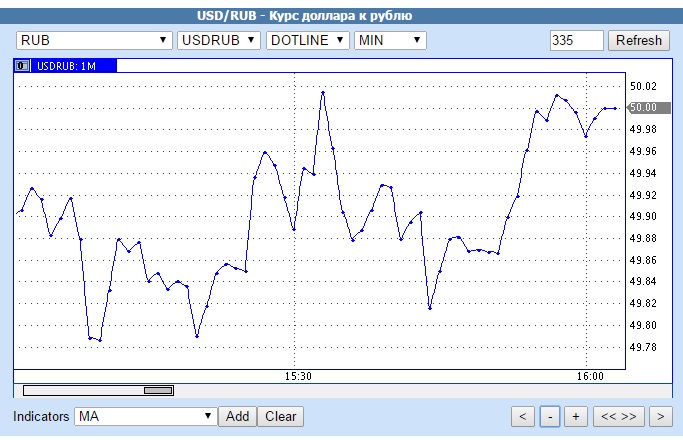The image size is (683, 440).
Task: Click the highest peak data point near 15:33
Action: pos(323,92)
